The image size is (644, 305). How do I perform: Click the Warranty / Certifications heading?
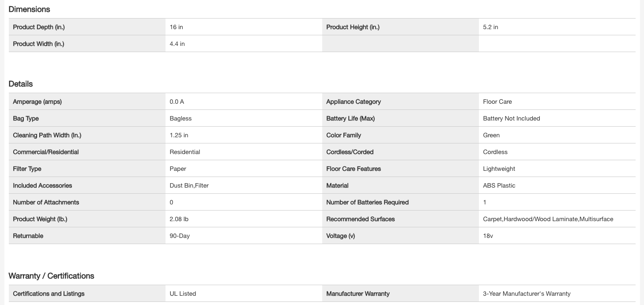[51, 276]
